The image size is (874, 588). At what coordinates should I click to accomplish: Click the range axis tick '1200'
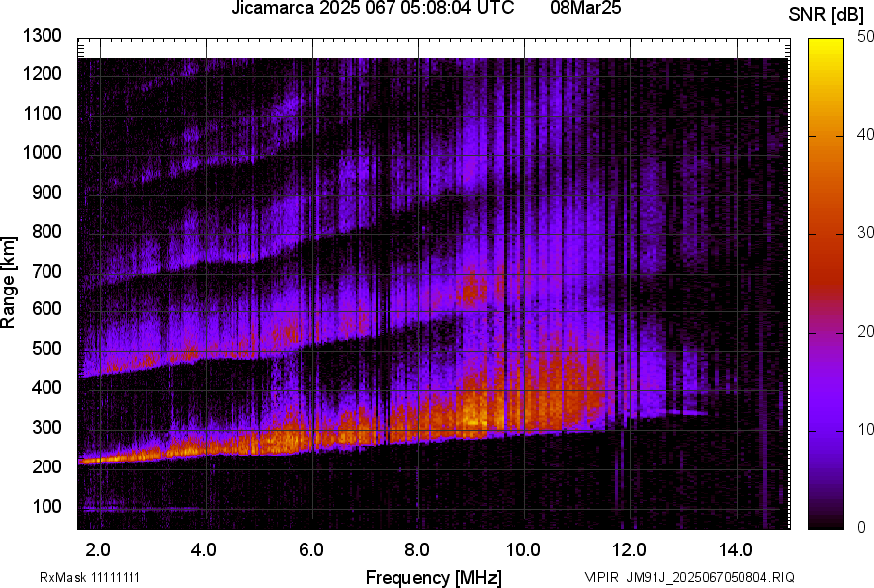click(x=42, y=73)
